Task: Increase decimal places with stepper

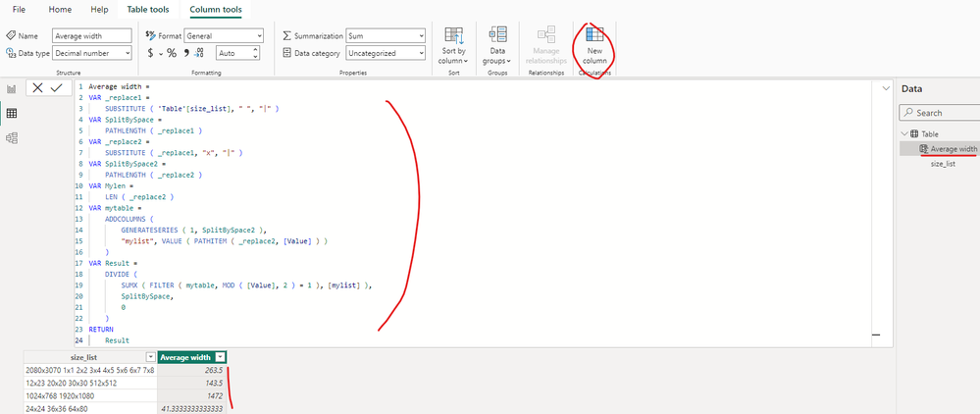Action: pos(255,50)
